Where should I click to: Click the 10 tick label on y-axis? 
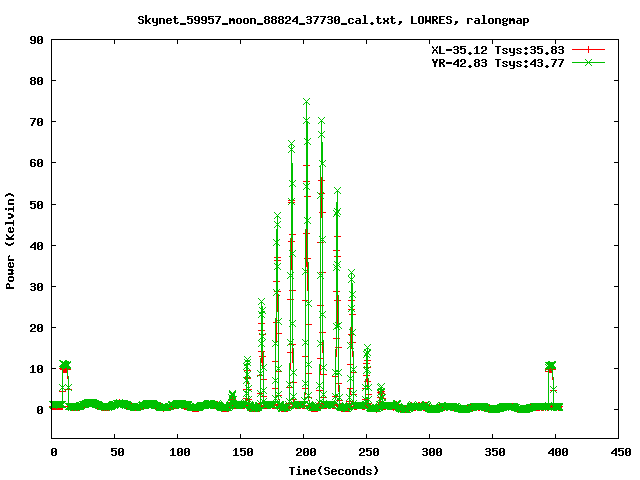click(x=37, y=369)
